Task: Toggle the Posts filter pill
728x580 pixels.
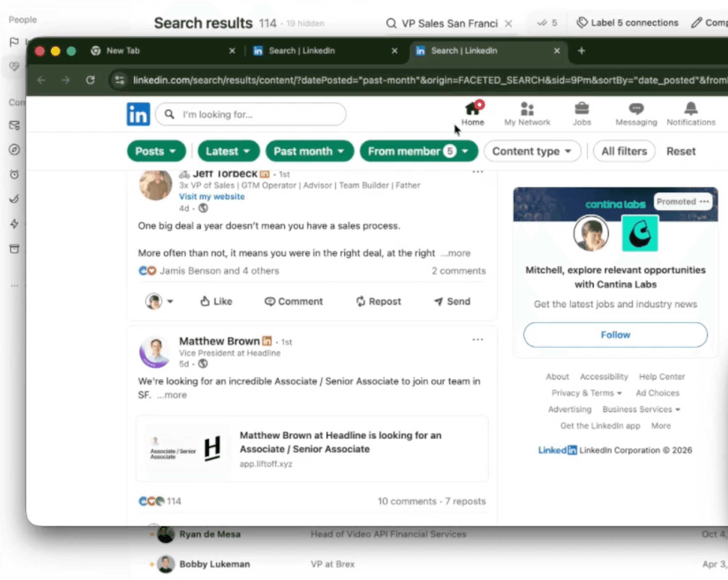Action: coord(156,151)
